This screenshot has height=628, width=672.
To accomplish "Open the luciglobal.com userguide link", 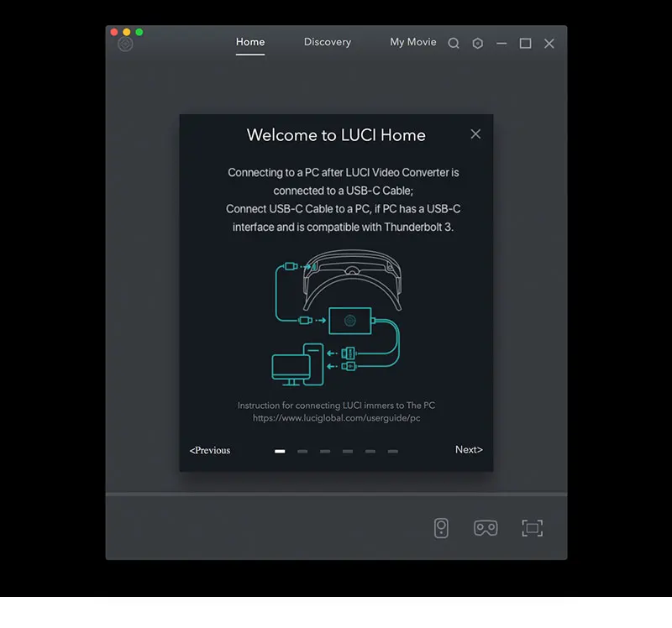I will coord(337,418).
